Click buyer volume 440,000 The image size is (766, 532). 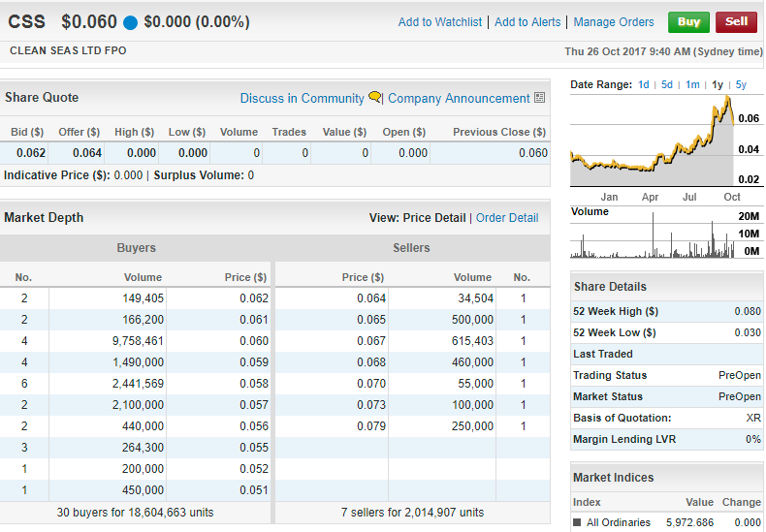pos(143,426)
